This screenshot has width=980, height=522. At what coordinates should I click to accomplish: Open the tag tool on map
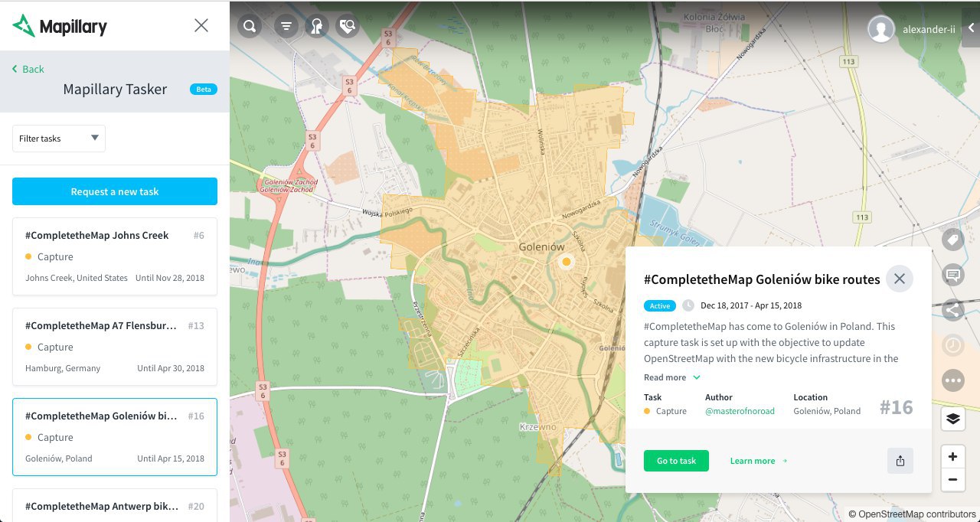click(x=953, y=240)
